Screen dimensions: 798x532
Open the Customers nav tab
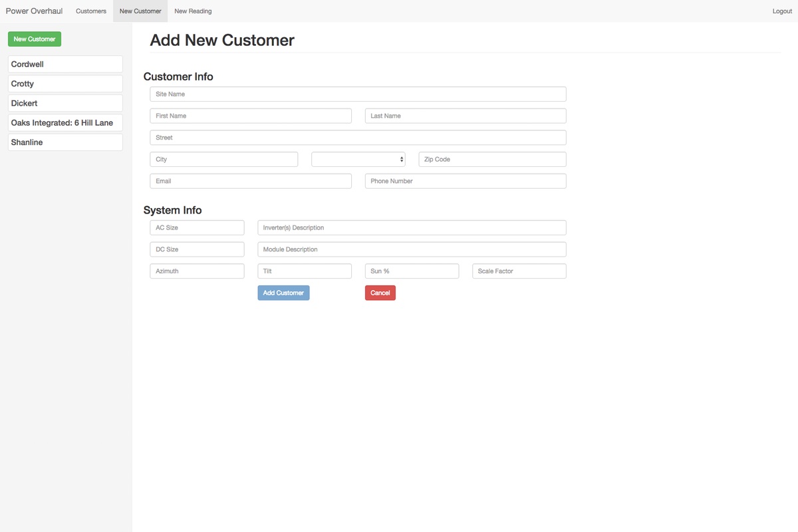pos(91,11)
